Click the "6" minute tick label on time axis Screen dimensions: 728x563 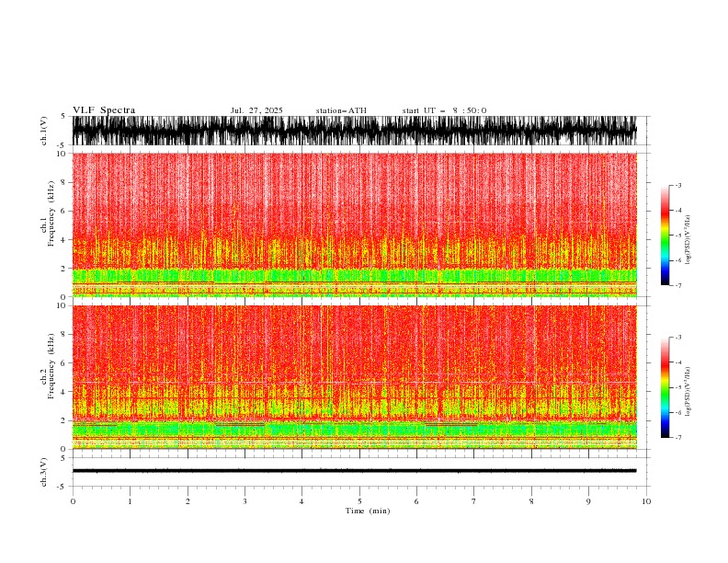pos(416,501)
